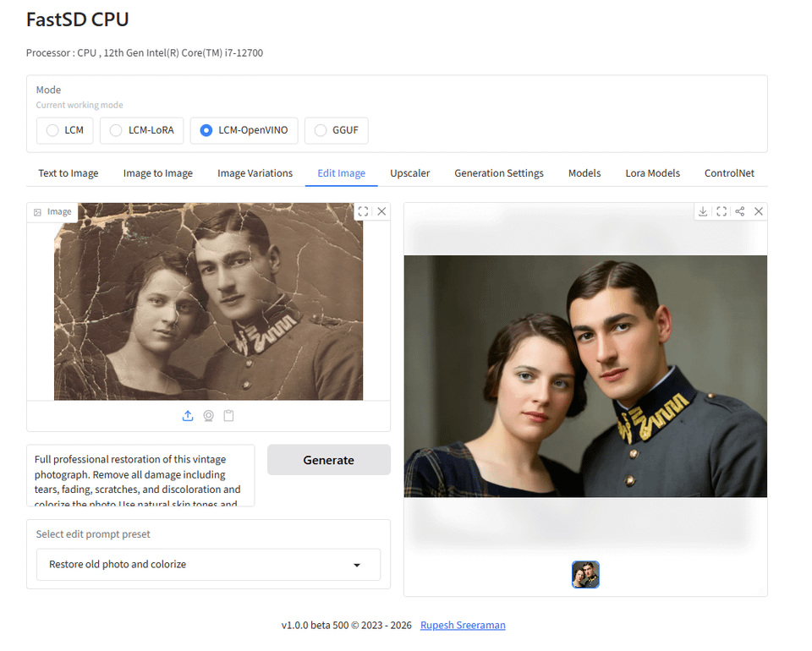View output gallery image fullscreen

tap(721, 211)
